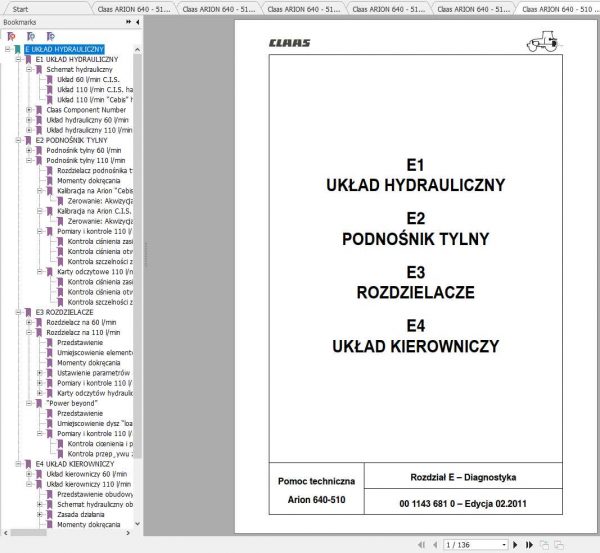The width and height of the screenshot is (600, 553).
Task: Collapse the E4 UKŁAD KIEROWNICZY branch
Action: pyautogui.click(x=18, y=464)
